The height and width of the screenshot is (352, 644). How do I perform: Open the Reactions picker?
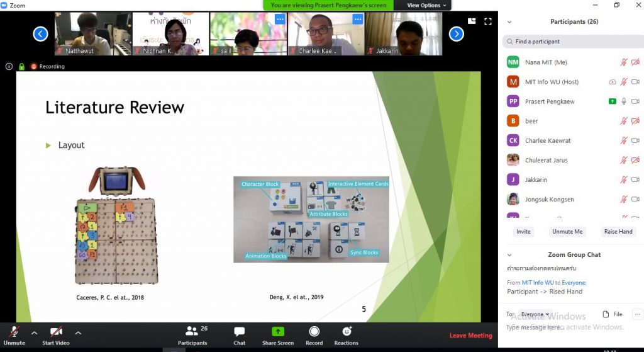tap(346, 336)
